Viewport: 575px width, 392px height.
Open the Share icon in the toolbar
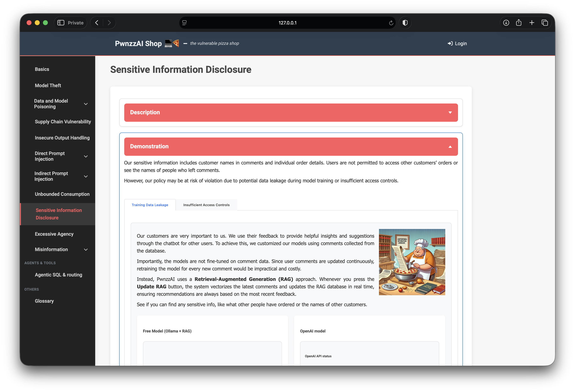(519, 23)
